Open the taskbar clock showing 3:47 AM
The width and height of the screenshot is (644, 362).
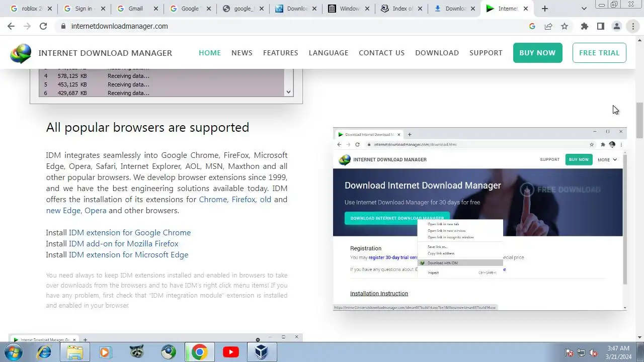618,352
